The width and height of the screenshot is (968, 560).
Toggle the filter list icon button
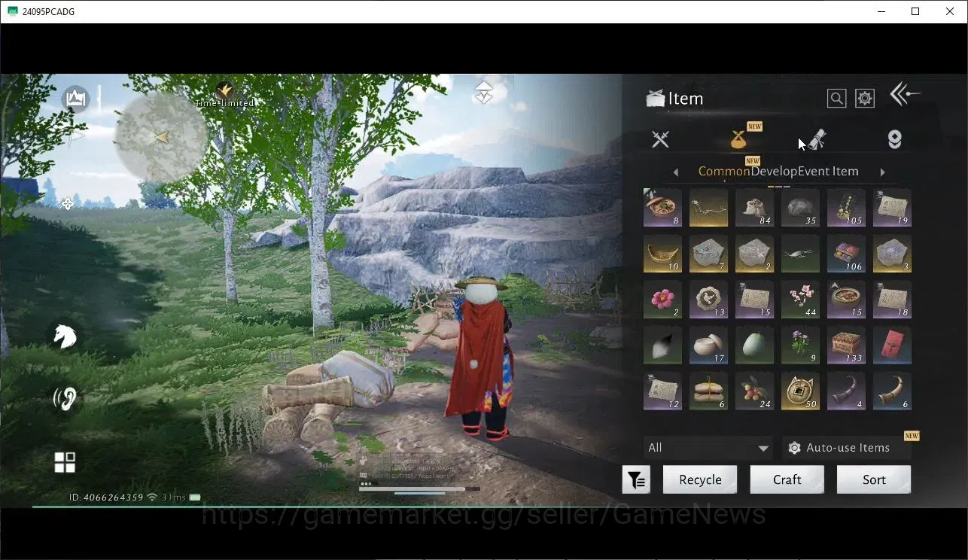click(636, 479)
